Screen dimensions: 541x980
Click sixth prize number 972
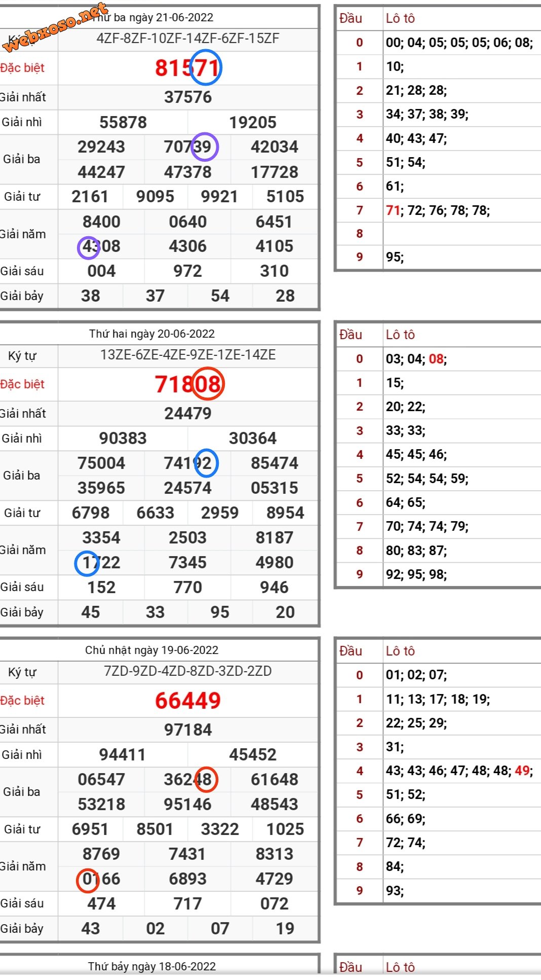(x=188, y=271)
